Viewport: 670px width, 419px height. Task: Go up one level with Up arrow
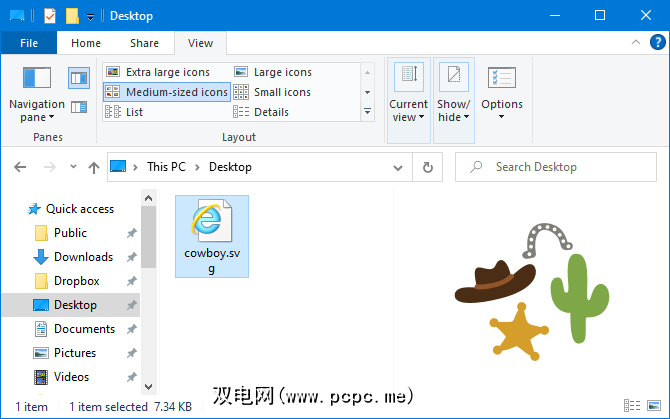tap(94, 167)
